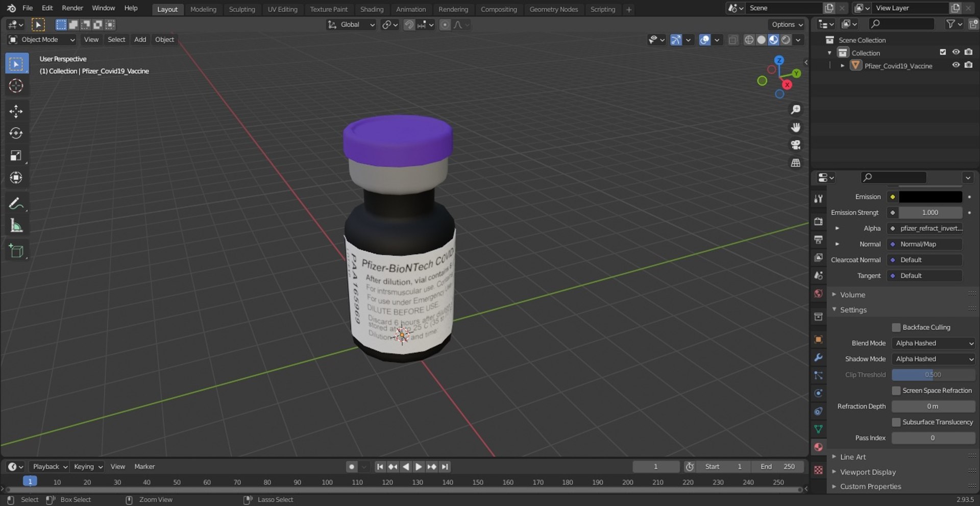Hide Pfizer_Covid19_Vaccine in viewport

pyautogui.click(x=956, y=65)
